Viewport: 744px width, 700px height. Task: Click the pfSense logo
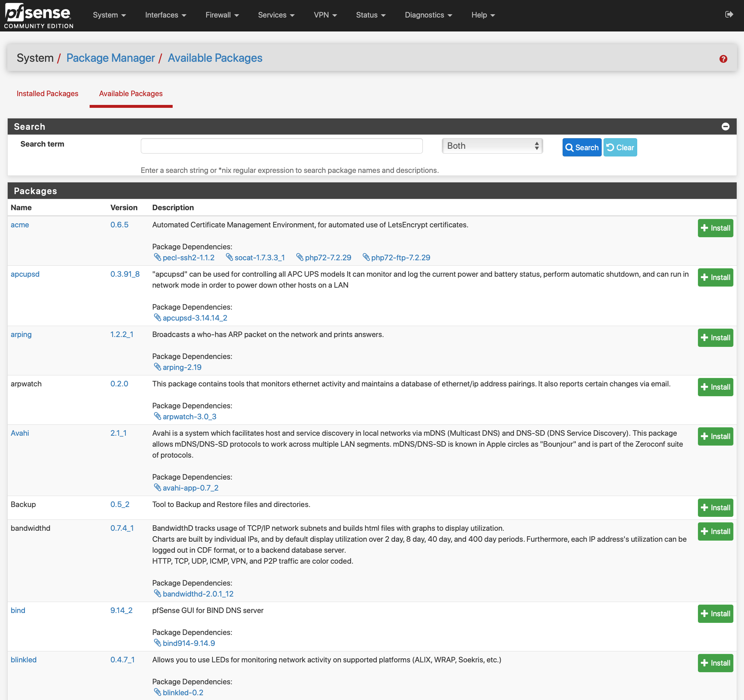(x=38, y=16)
